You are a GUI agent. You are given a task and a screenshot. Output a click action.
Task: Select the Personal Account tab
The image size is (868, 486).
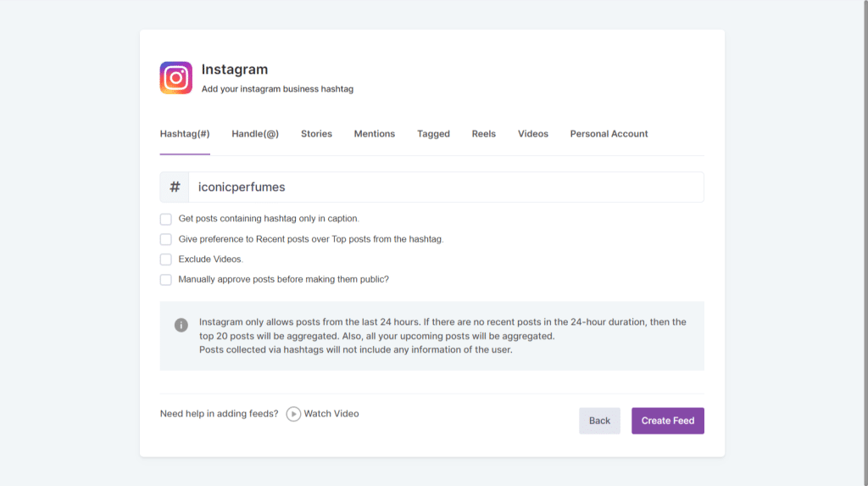click(x=609, y=134)
